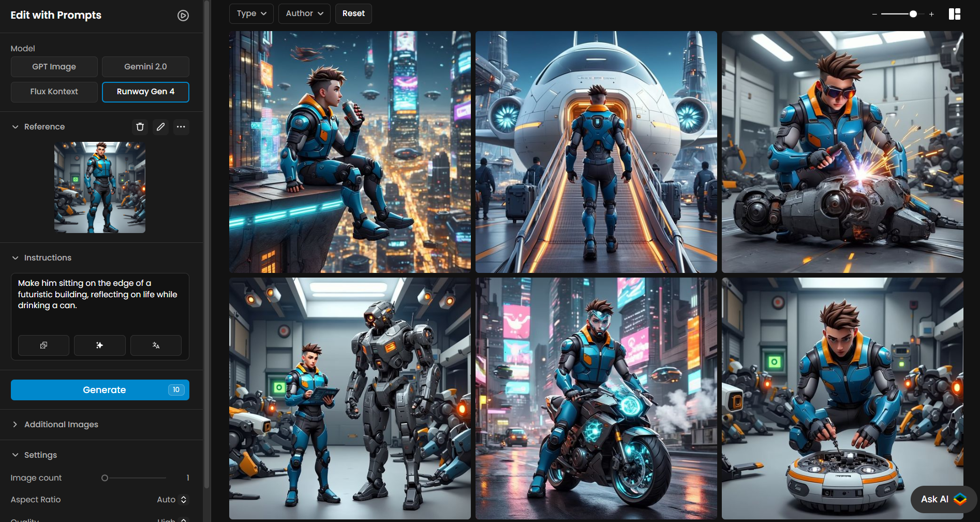This screenshot has height=522, width=980.
Task: Open the futuristic motorcycle image
Action: pos(596,398)
